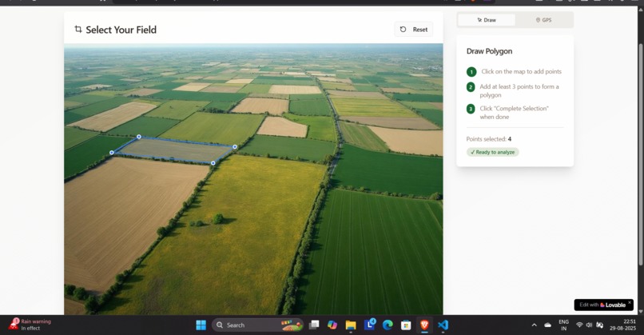
Task: Click the crop icon beside Select Your Field
Action: pos(78,30)
